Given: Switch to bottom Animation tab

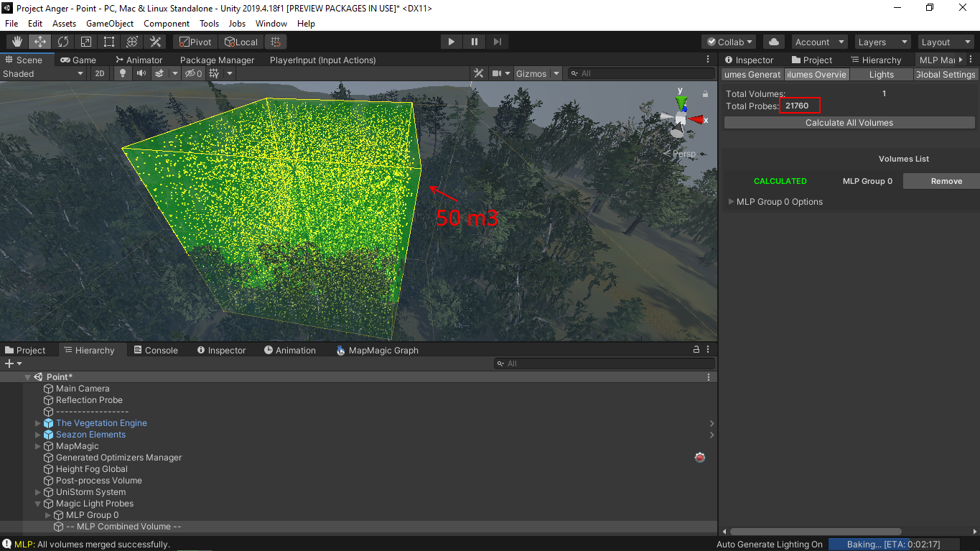Looking at the screenshot, I should click(x=290, y=350).
